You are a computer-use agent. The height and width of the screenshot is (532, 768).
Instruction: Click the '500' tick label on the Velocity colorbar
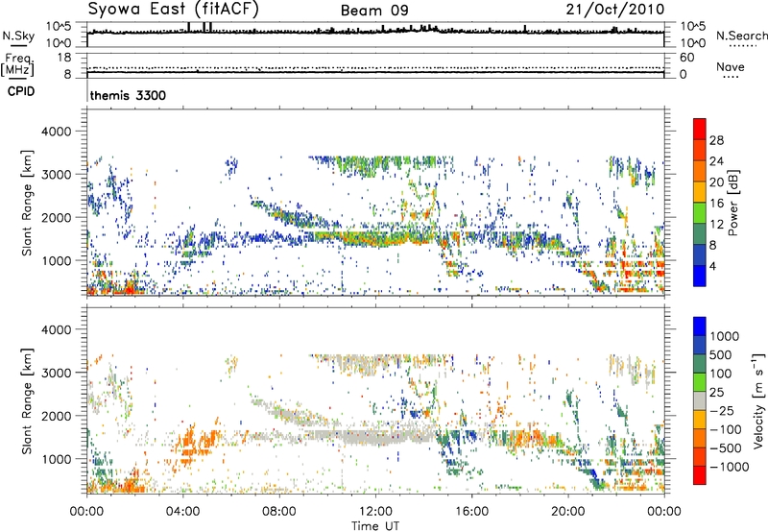coord(723,355)
